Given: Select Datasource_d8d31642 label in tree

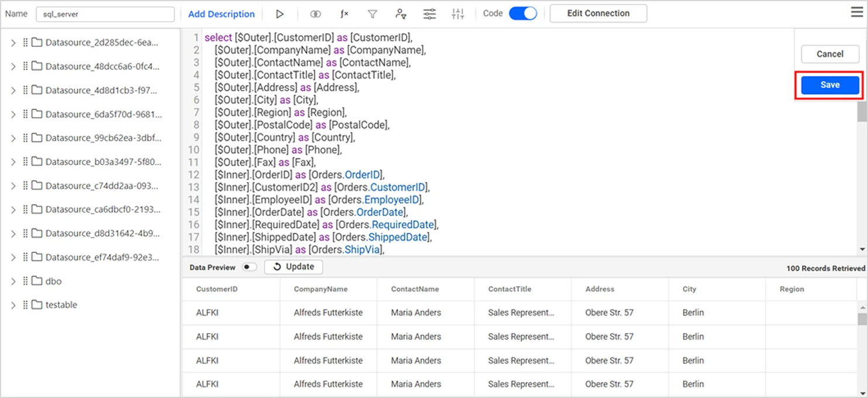Looking at the screenshot, I should [x=102, y=234].
